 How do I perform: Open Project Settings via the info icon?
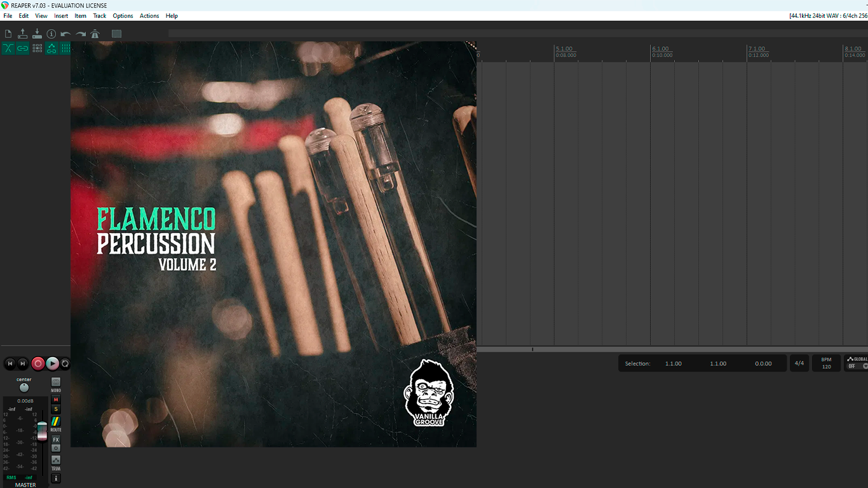click(51, 34)
